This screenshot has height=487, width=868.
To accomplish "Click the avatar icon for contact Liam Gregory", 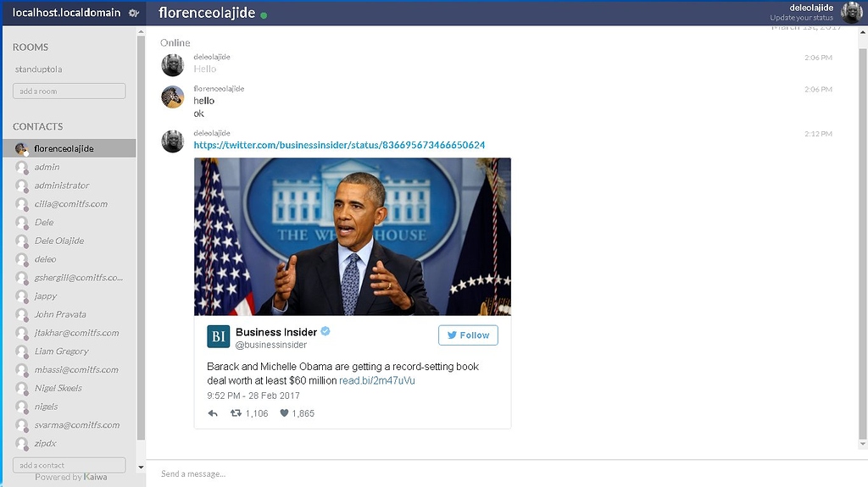I will pos(21,351).
